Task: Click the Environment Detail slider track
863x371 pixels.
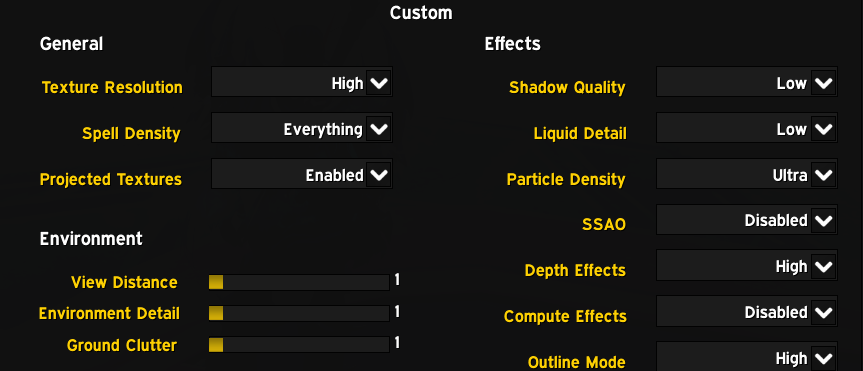Action: (x=299, y=313)
